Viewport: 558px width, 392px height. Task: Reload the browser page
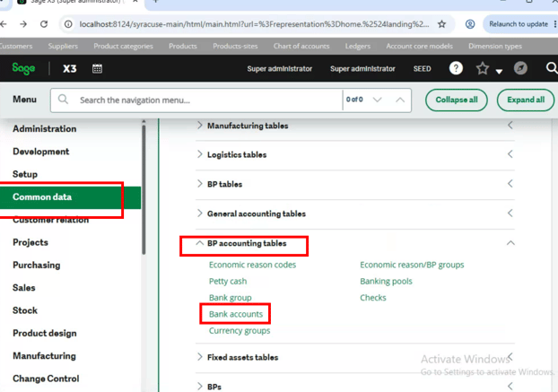click(x=44, y=24)
